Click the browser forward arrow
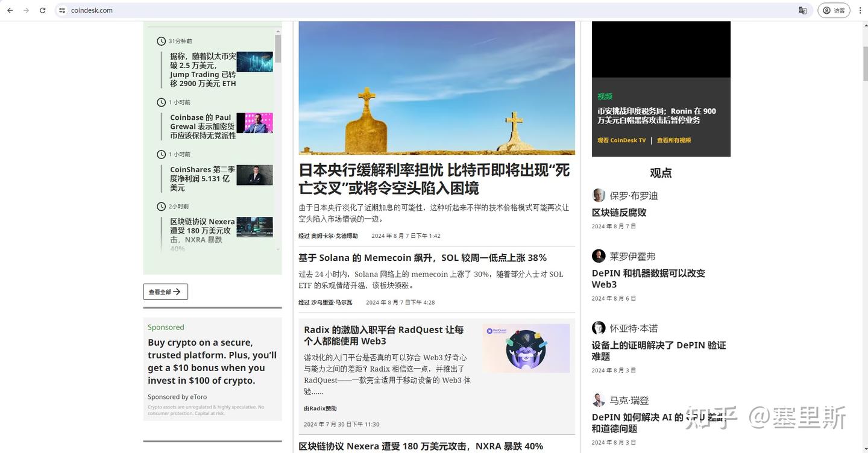Screen dimensions: 868x453 [26, 10]
